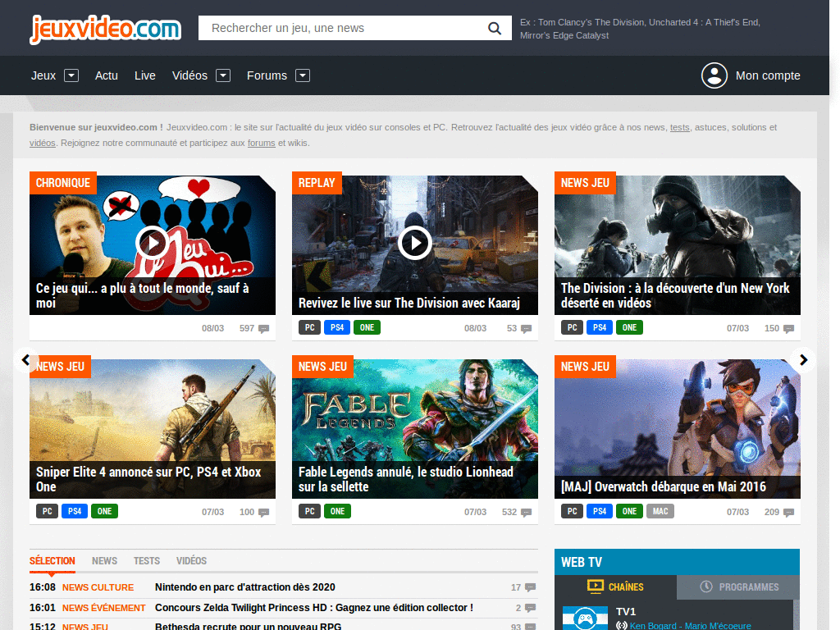Click 'Fable Legends annulé' headline text

click(x=405, y=479)
